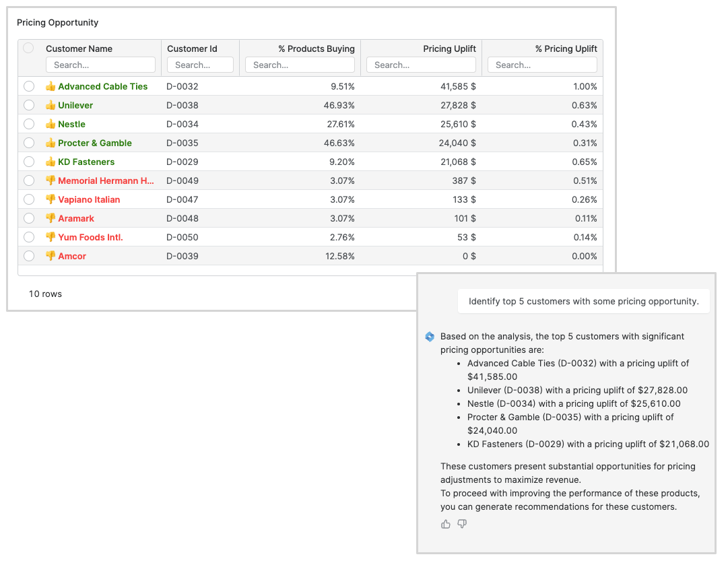Click the Advanced Cable Ties customer name

coord(102,86)
